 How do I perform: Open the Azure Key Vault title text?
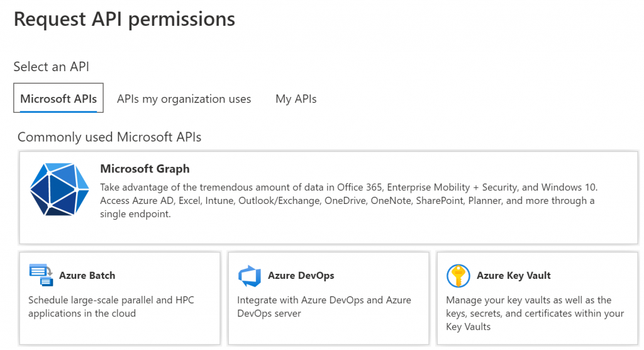(x=513, y=276)
